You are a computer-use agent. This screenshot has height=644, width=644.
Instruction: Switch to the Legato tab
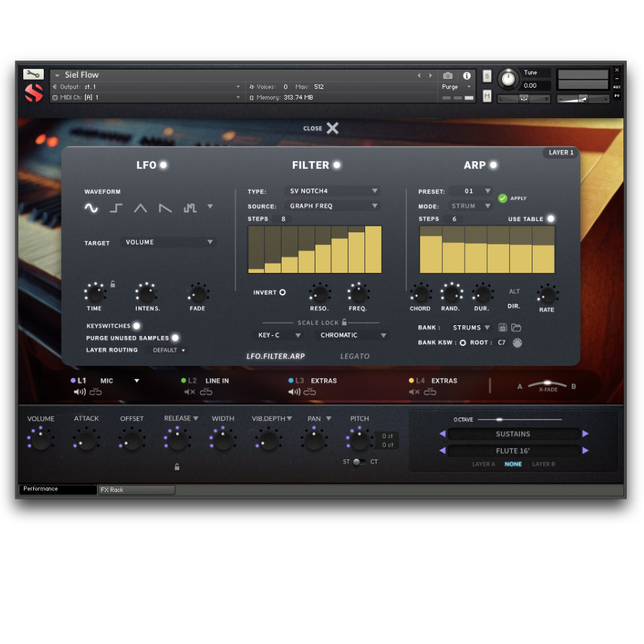point(355,356)
